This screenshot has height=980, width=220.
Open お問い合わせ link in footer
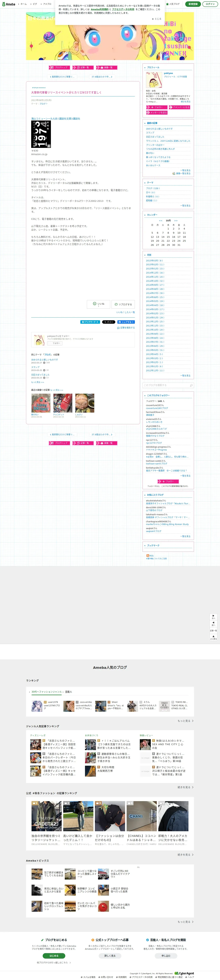point(106,977)
